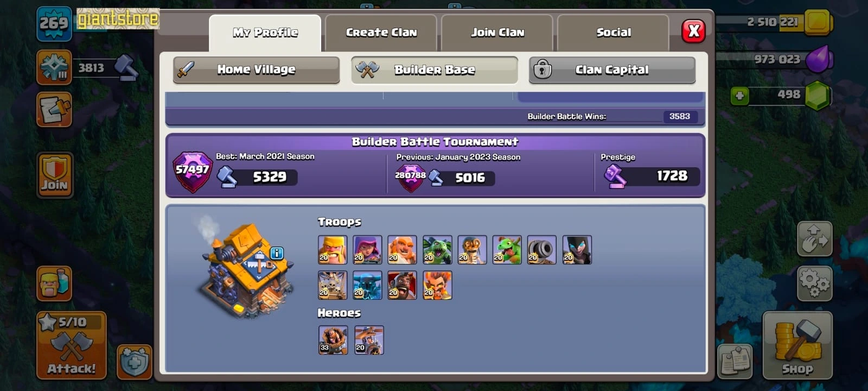This screenshot has height=391, width=868.
Task: Show the Home Village profile
Action: click(257, 70)
